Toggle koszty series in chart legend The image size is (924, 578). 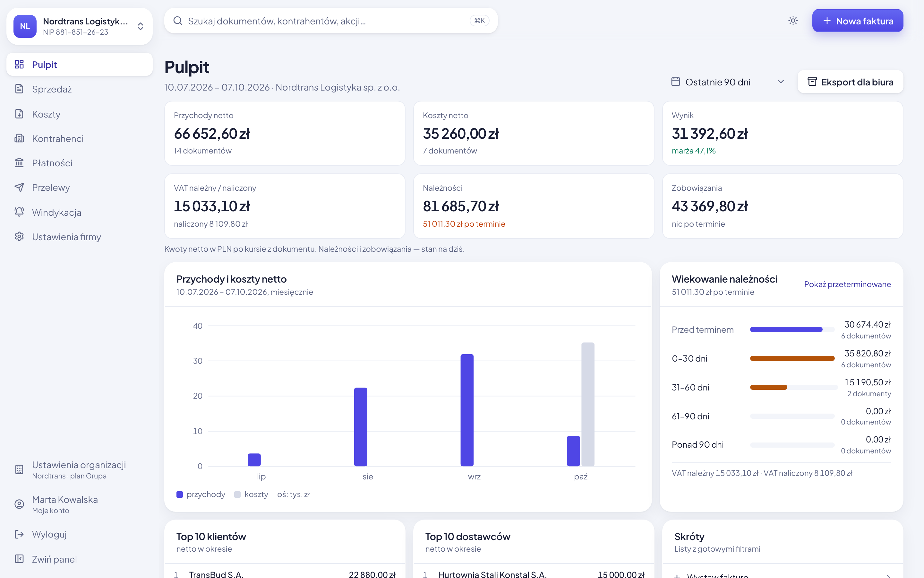(251, 494)
